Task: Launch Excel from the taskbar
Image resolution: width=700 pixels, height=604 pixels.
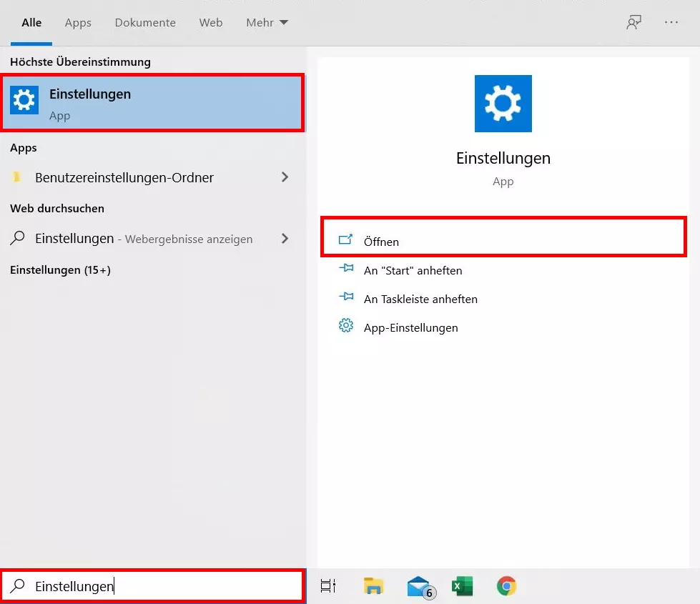Action: pos(462,586)
